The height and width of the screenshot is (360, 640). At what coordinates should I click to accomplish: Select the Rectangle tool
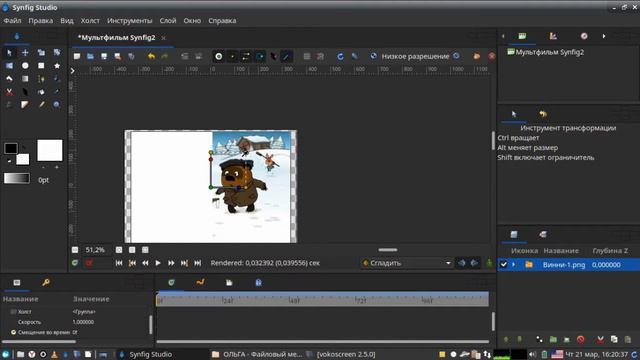click(41, 66)
